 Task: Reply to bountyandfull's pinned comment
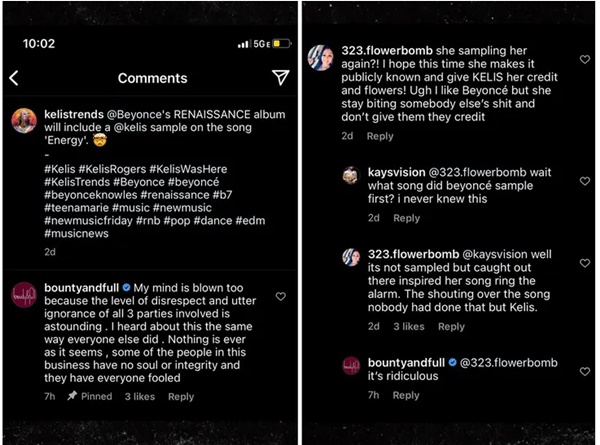[181, 397]
